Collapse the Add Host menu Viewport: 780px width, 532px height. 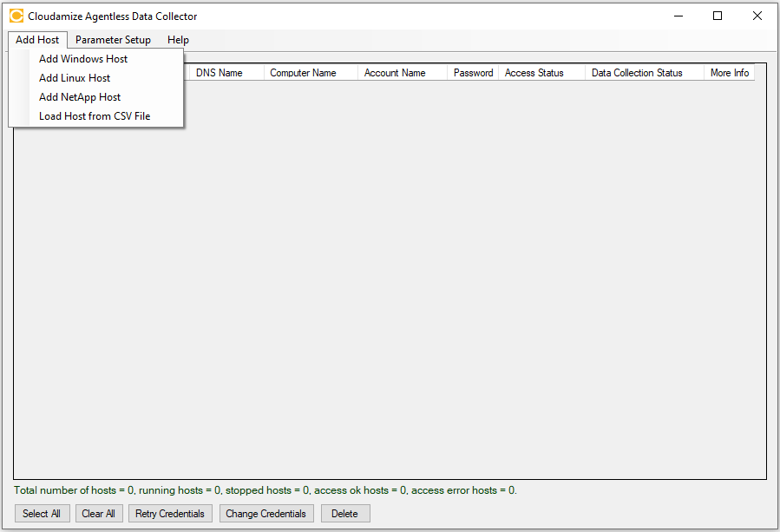coord(37,40)
